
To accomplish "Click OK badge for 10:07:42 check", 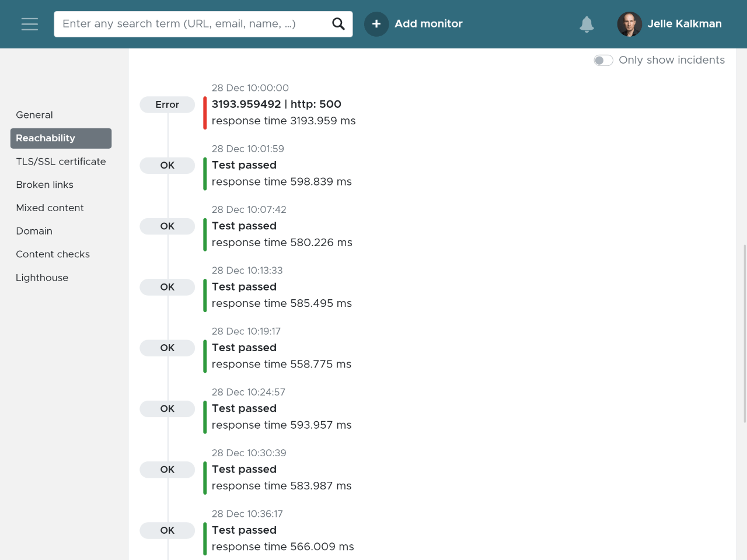I will (x=167, y=226).
